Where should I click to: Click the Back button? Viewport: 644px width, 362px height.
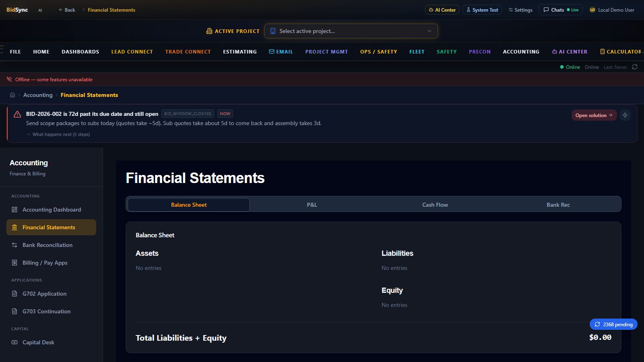[67, 10]
